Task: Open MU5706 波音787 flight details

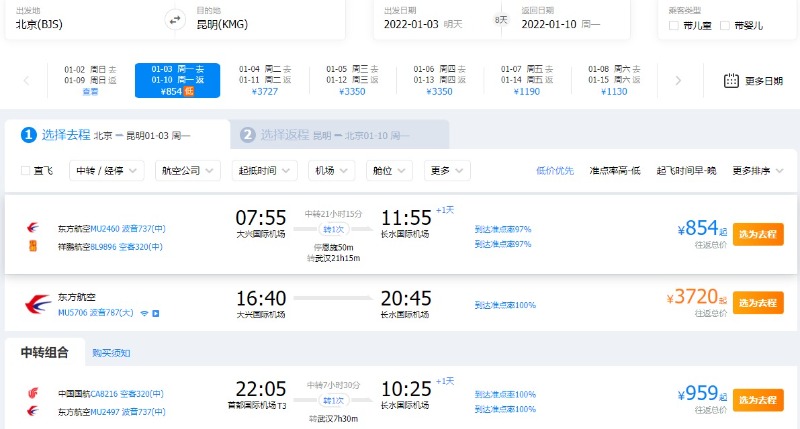Action: [x=95, y=313]
